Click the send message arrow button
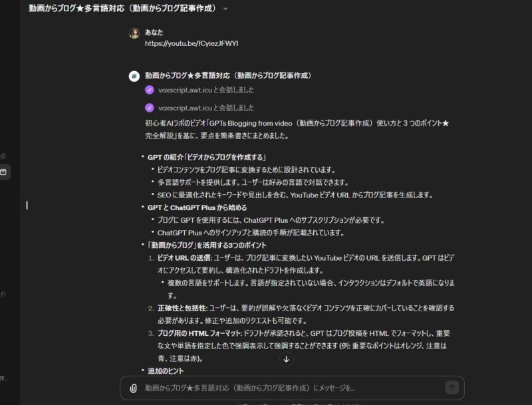Screen dimensions: 532x405 pos(452,388)
